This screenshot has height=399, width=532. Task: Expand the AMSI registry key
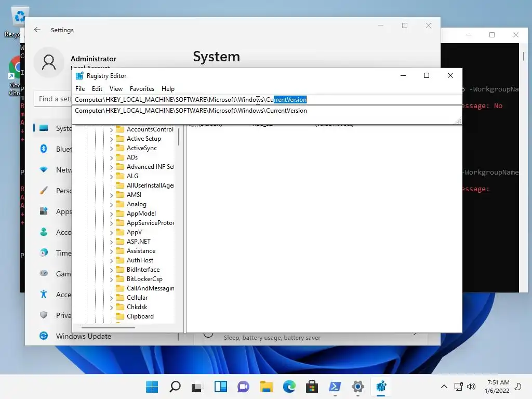(x=111, y=195)
